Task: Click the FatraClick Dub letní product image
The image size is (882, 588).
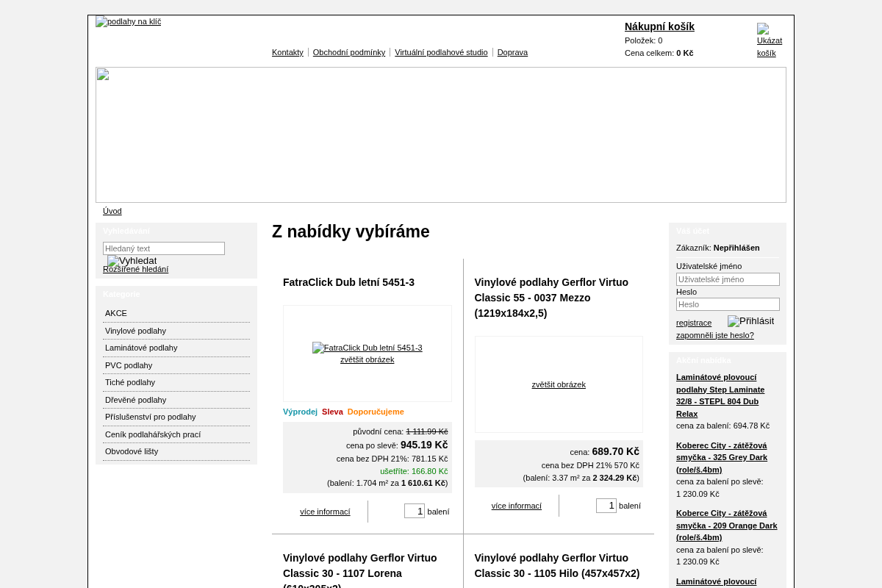Action: coord(367,348)
